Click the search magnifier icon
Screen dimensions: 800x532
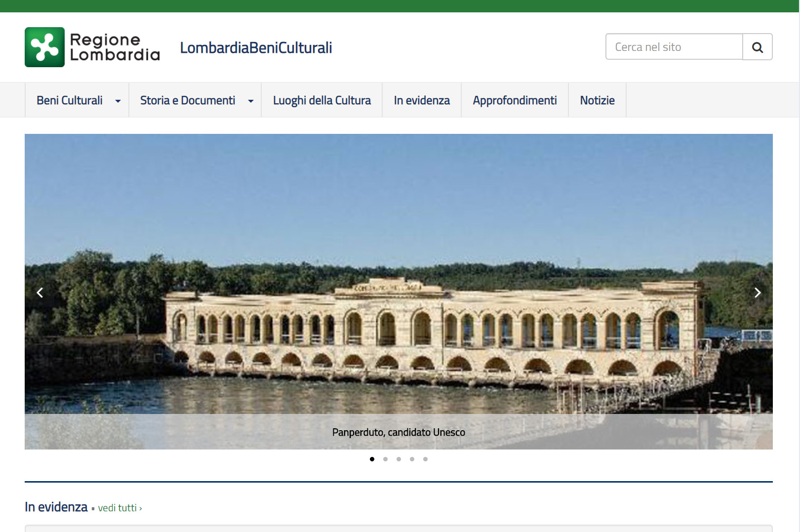[x=757, y=46]
